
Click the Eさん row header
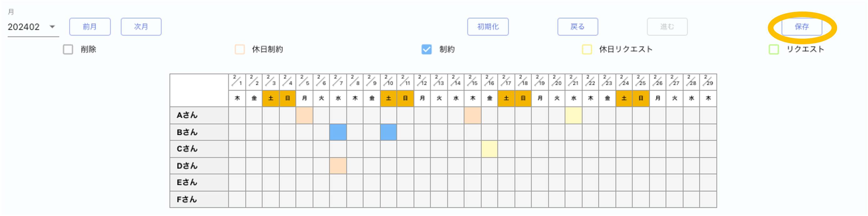coord(199,183)
